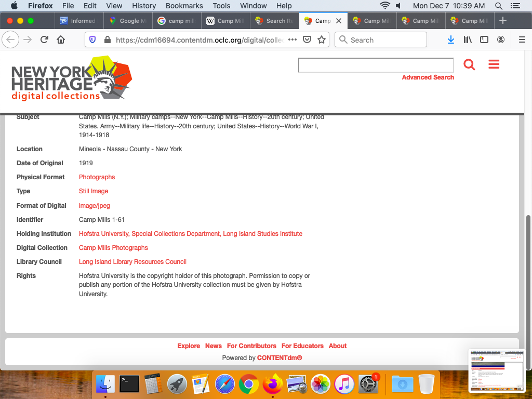Open the red hamburger site menu
532x399 pixels.
pos(494,64)
